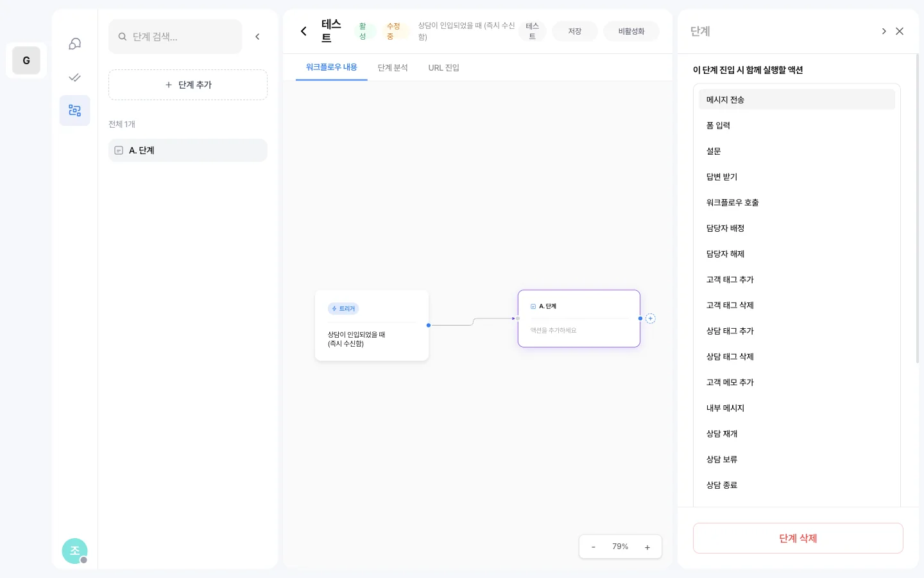Choose 폼 입력 action
This screenshot has width=924, height=578.
tap(797, 125)
